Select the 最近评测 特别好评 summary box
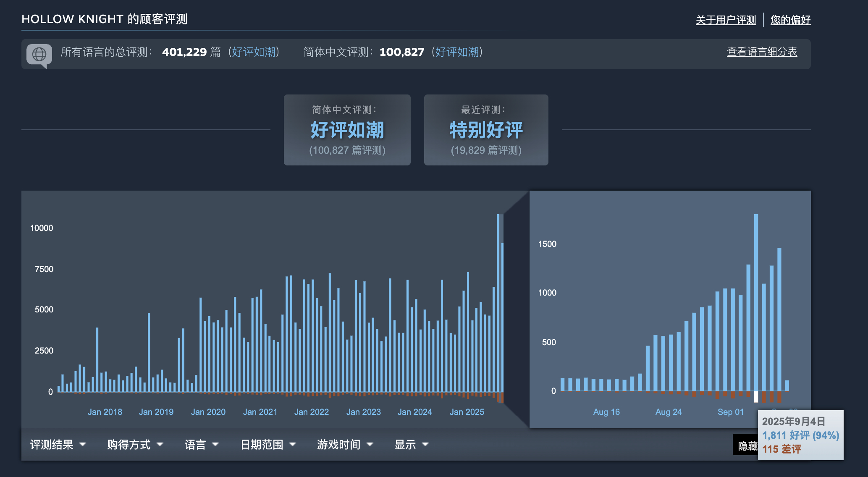Viewport: 868px width, 477px height. click(486, 130)
